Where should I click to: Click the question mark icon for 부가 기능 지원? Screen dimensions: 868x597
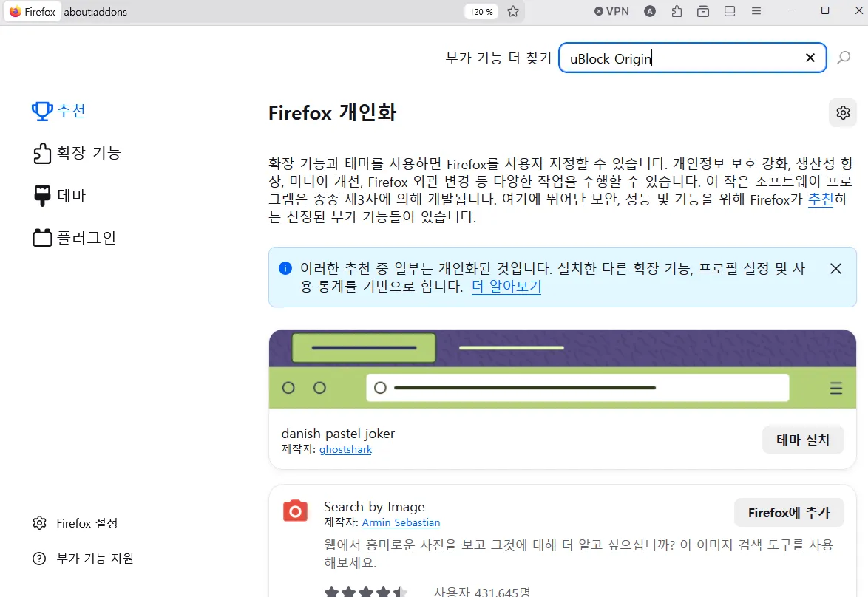click(x=39, y=559)
